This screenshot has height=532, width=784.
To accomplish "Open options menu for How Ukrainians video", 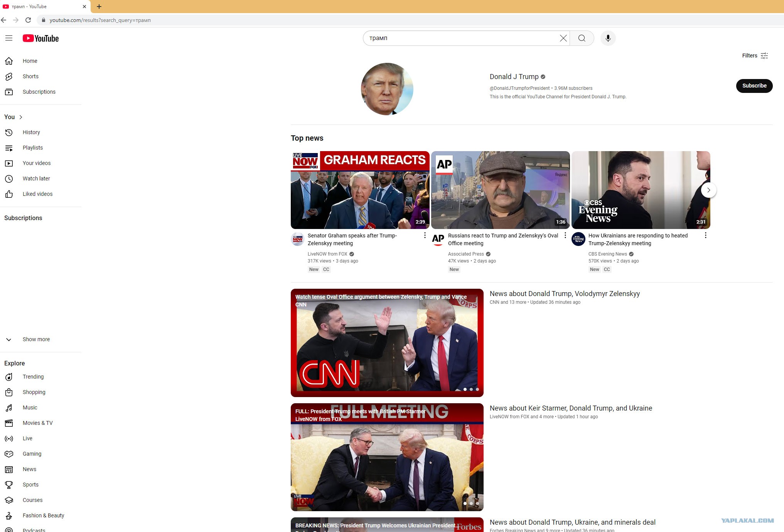I will 706,236.
